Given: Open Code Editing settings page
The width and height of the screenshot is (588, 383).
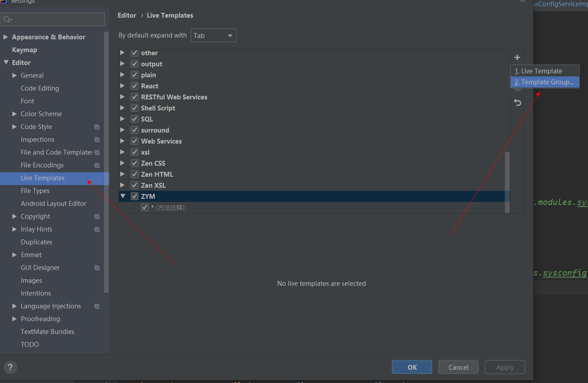Looking at the screenshot, I should (40, 88).
